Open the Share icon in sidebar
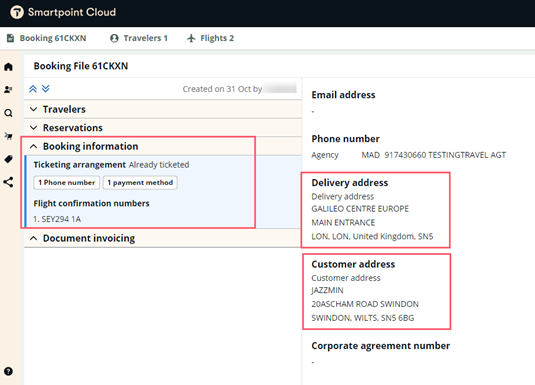535x385 pixels. tap(9, 182)
